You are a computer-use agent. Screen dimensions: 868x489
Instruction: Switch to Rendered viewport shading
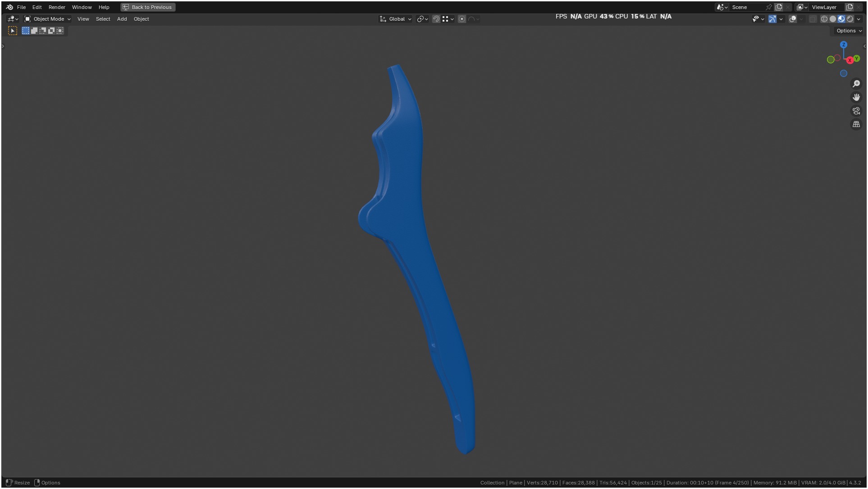click(850, 19)
